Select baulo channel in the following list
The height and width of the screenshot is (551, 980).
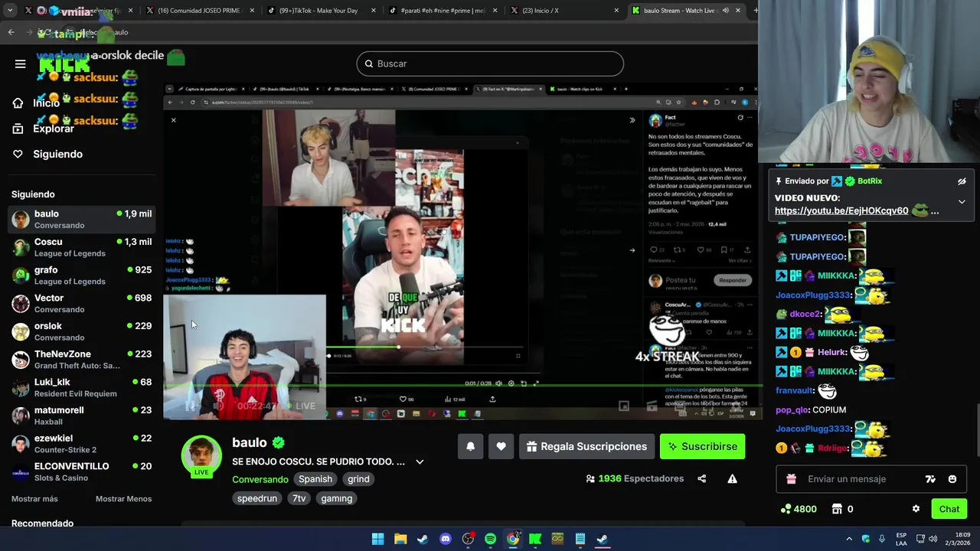(x=82, y=219)
